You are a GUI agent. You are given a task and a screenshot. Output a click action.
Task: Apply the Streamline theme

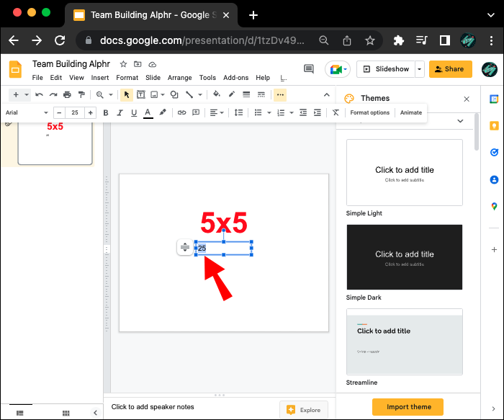(405, 341)
